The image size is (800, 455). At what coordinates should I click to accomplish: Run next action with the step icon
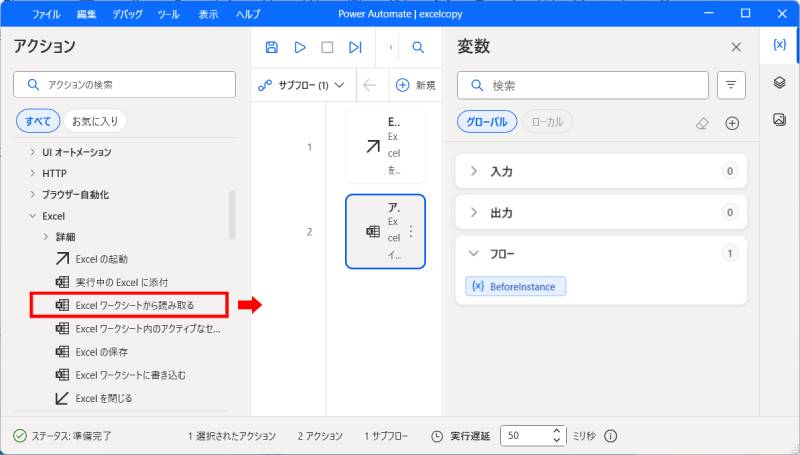click(x=355, y=47)
